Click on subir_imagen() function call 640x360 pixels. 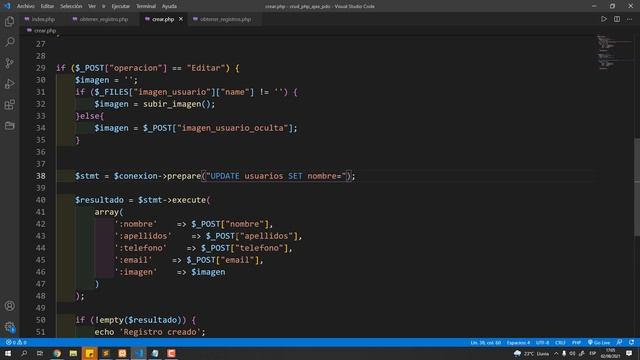coord(179,104)
